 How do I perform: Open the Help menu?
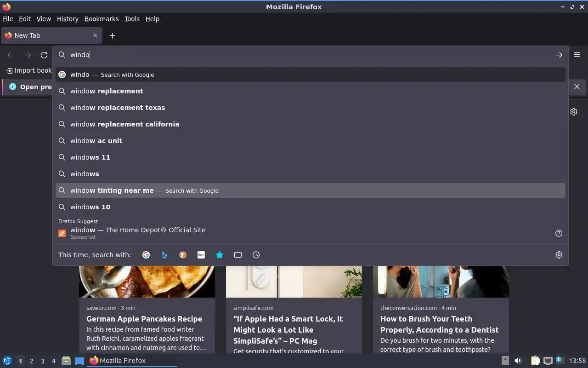pos(152,19)
